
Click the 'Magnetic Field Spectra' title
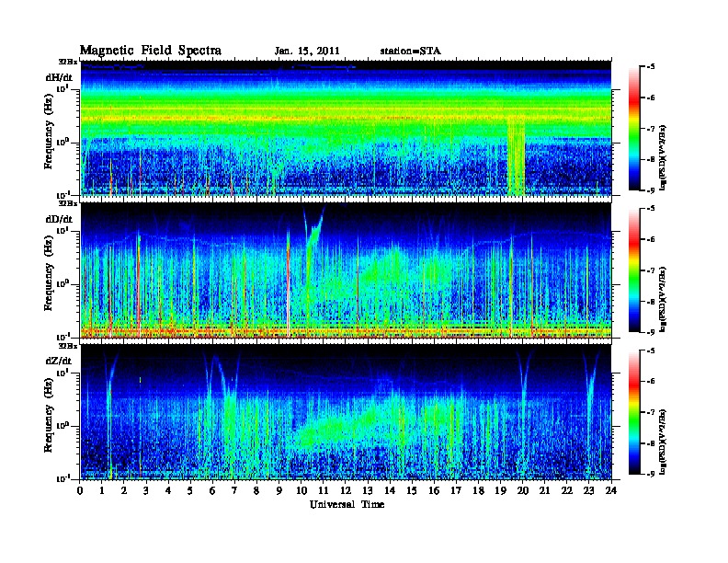tap(150, 51)
